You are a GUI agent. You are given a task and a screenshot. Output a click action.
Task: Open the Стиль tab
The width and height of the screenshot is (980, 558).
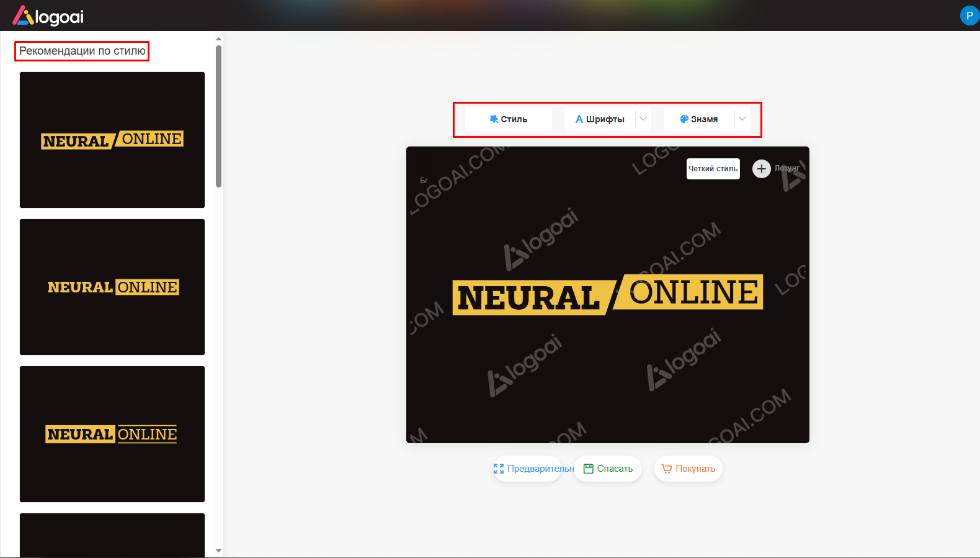(509, 119)
